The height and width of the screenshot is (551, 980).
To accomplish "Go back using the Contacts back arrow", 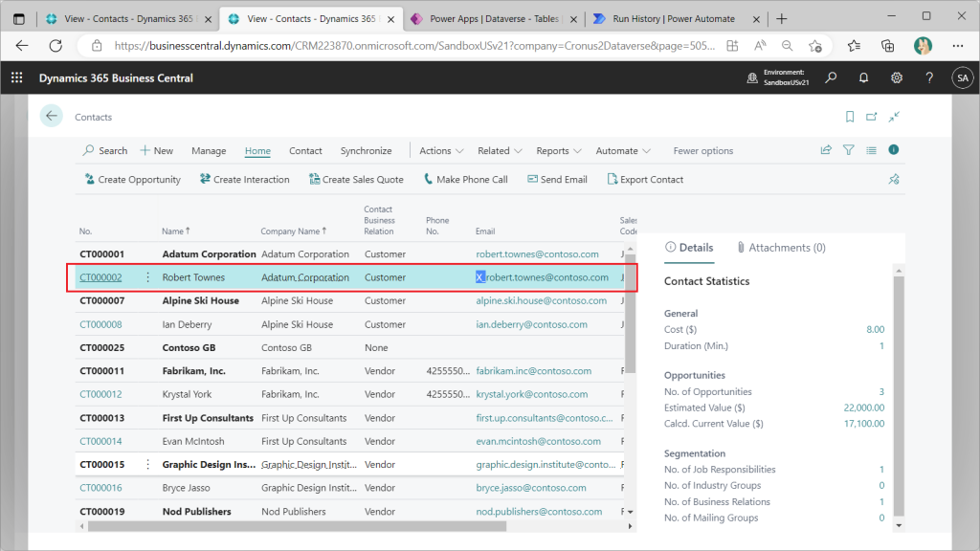I will [x=52, y=116].
